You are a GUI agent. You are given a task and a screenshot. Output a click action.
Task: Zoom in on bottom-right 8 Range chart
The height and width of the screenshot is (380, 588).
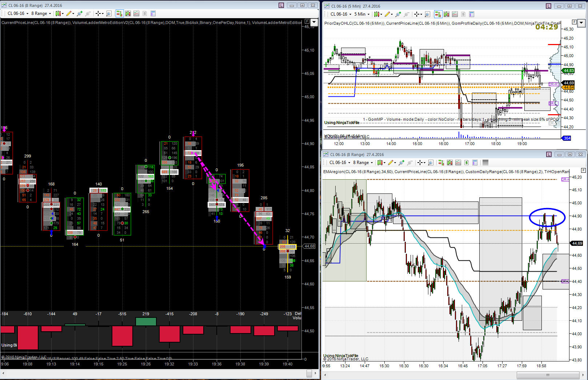[401, 163]
